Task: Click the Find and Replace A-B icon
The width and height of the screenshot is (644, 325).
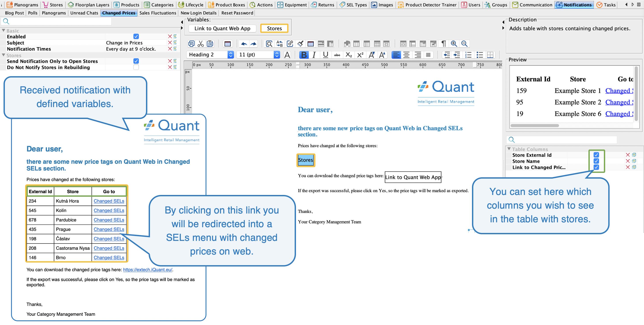Action: click(279, 44)
